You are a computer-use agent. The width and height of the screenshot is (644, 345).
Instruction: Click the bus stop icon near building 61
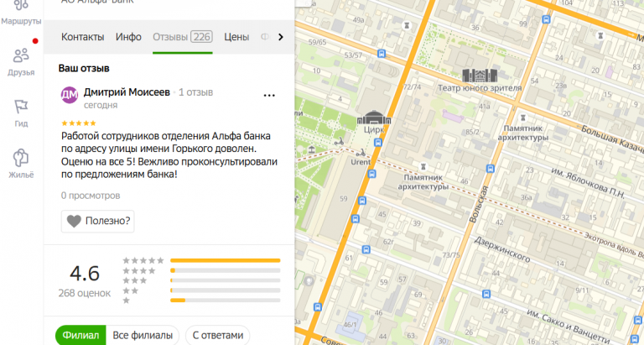366,249
